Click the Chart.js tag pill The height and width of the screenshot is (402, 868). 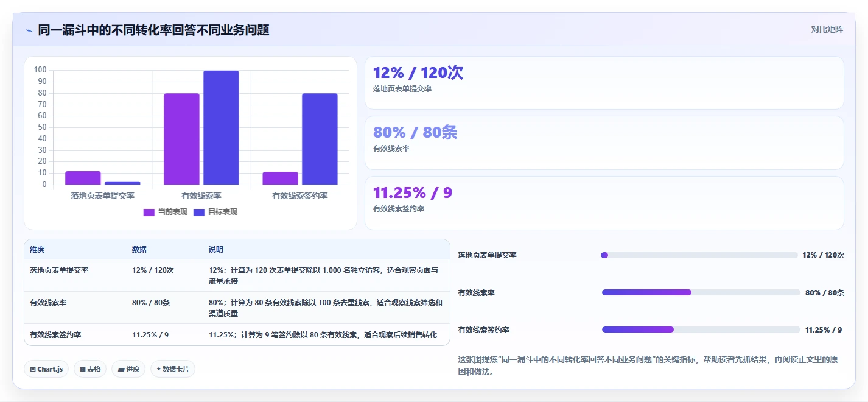point(46,369)
